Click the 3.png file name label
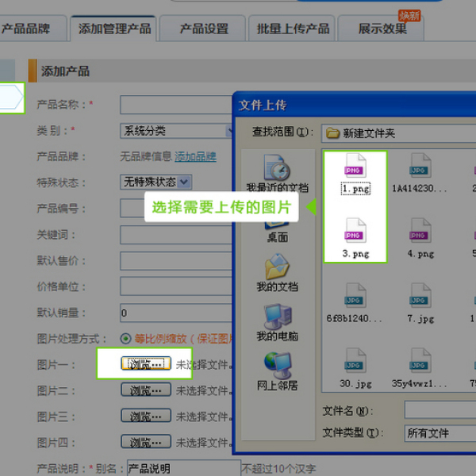This screenshot has width=476, height=476. pos(355,254)
